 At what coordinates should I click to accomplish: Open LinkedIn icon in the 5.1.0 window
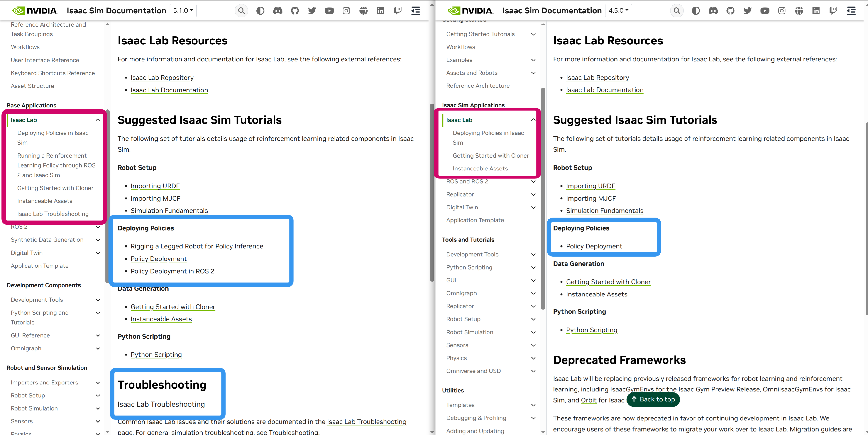coord(380,11)
